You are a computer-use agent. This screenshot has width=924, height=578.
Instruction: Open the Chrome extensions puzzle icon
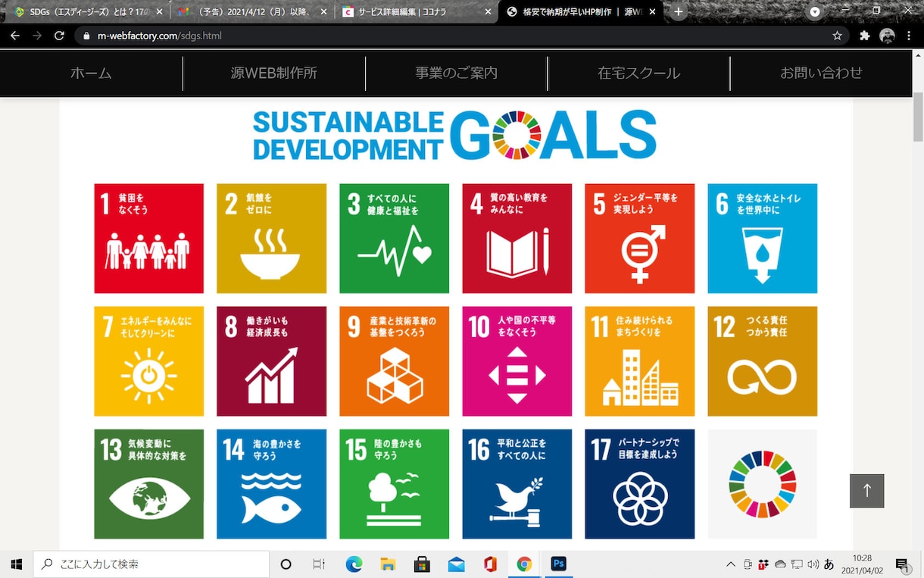tap(865, 36)
